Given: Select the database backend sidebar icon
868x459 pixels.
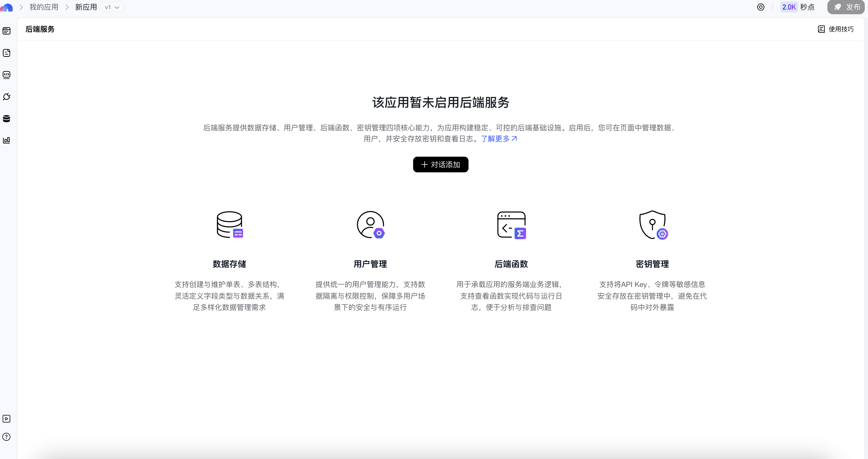Looking at the screenshot, I should click(6, 119).
